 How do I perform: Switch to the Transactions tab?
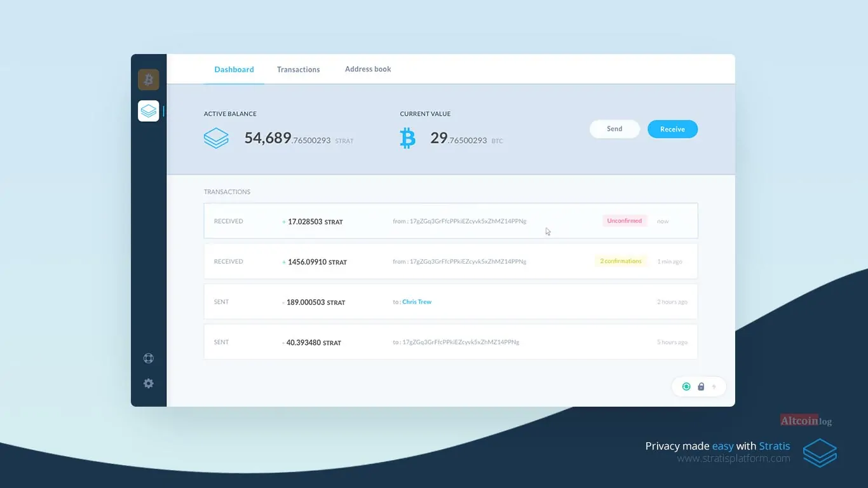pyautogui.click(x=298, y=69)
